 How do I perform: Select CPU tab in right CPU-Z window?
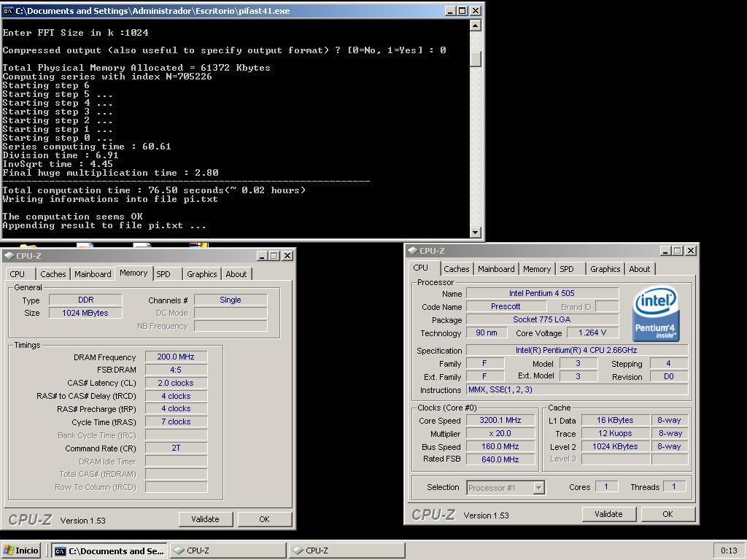click(420, 268)
